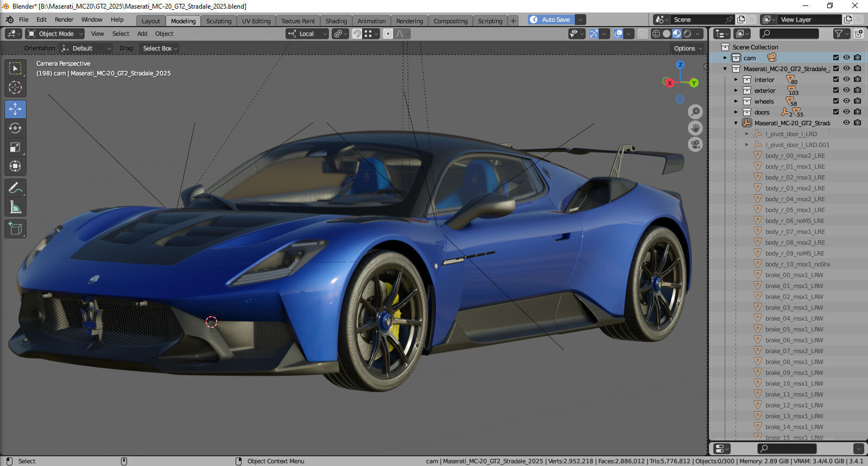Screen dimensions: 868x466
Task: Open the editor type selector in 3D viewport
Action: (13, 34)
